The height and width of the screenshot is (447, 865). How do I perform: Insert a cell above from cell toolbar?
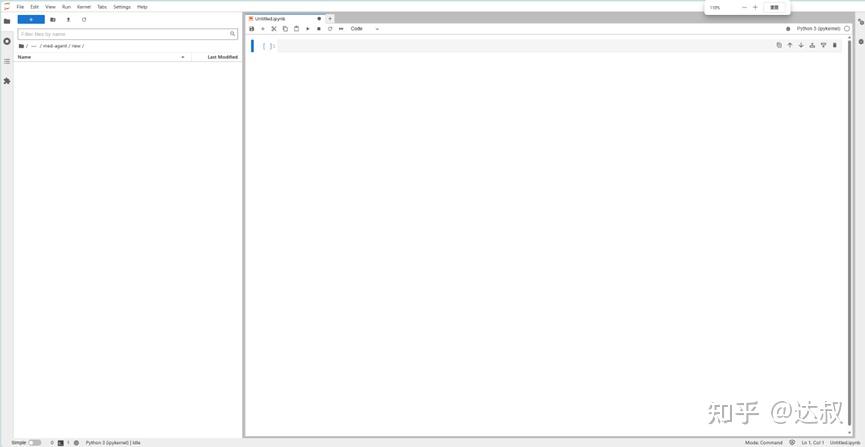click(812, 45)
